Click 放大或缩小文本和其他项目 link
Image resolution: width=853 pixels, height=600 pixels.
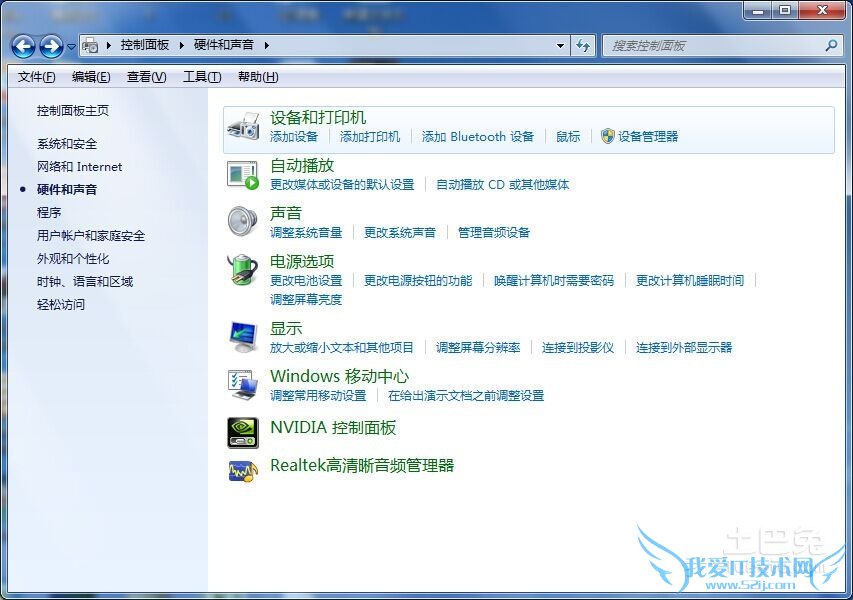tap(342, 348)
